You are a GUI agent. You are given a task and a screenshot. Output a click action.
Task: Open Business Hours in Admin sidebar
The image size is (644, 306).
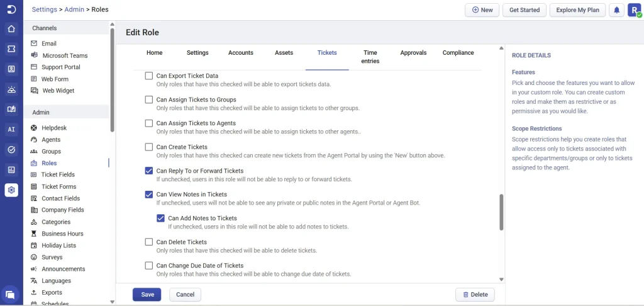(62, 234)
